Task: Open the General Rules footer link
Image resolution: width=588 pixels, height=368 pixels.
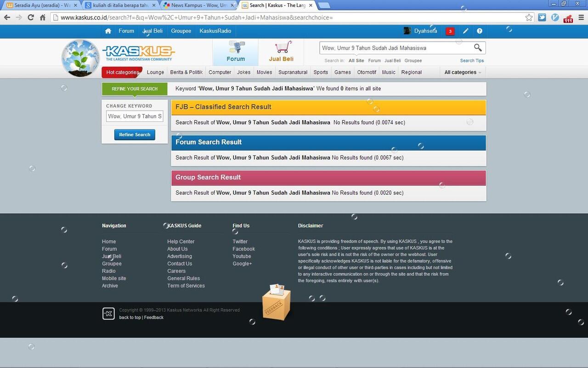Action: click(184, 278)
